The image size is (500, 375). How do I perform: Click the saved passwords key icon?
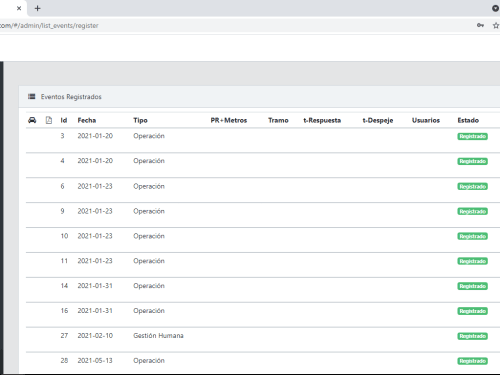[x=480, y=25]
